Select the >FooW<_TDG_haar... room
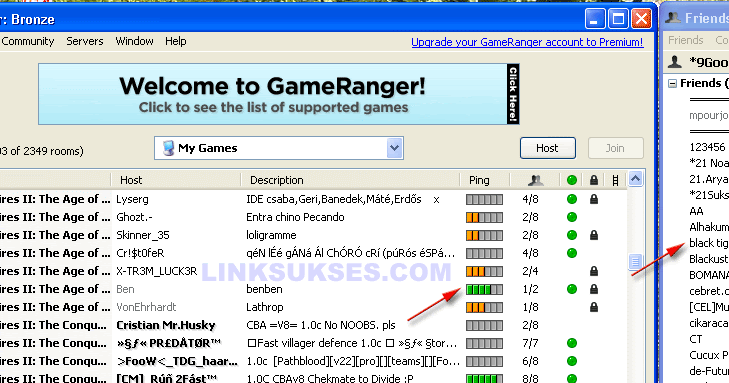 point(313,361)
